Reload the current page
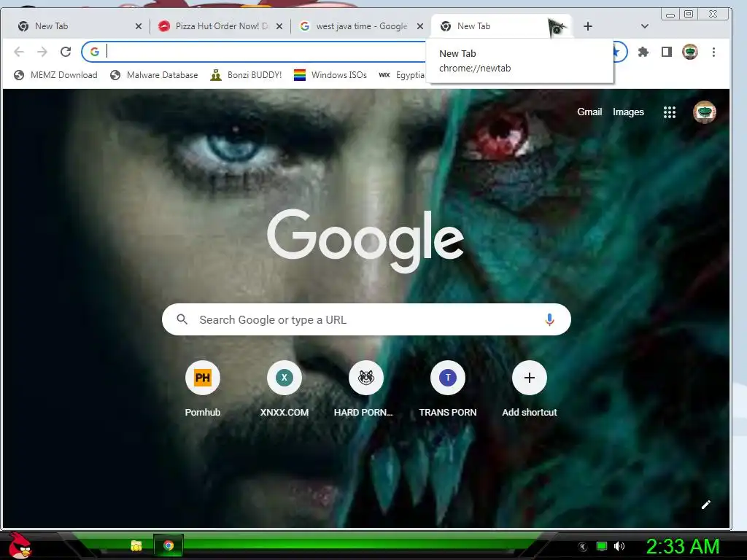Screen dimensions: 747x560 click(x=66, y=52)
